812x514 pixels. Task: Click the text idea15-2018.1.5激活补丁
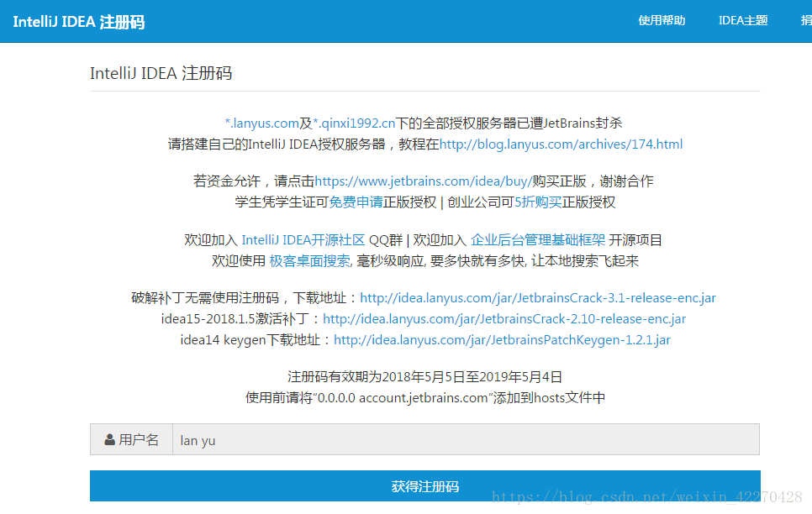coord(235,319)
